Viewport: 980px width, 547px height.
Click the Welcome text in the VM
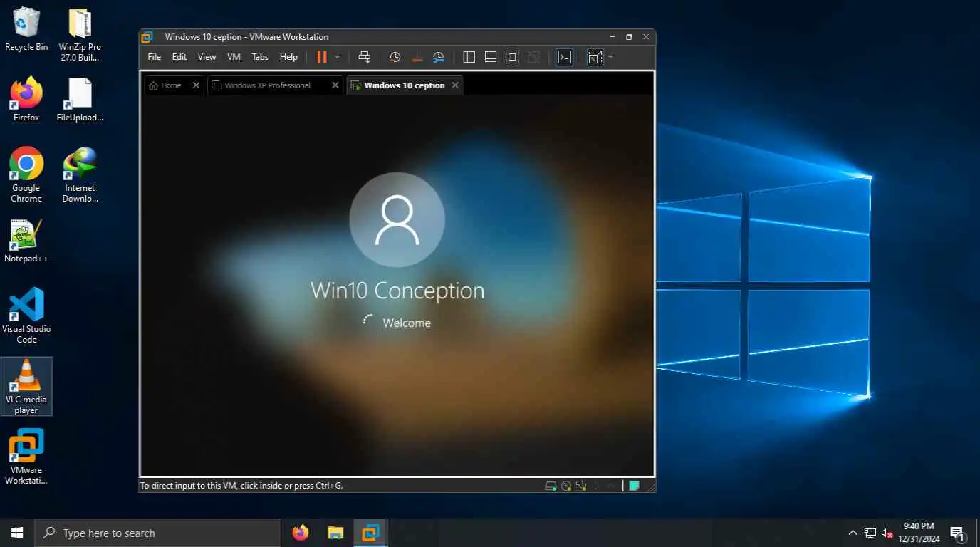point(407,323)
